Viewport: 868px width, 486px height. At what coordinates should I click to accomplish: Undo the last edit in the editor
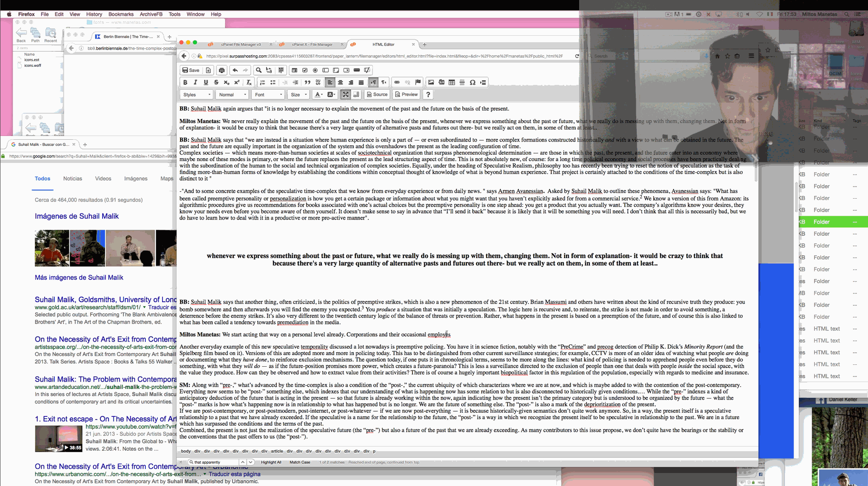tap(235, 70)
